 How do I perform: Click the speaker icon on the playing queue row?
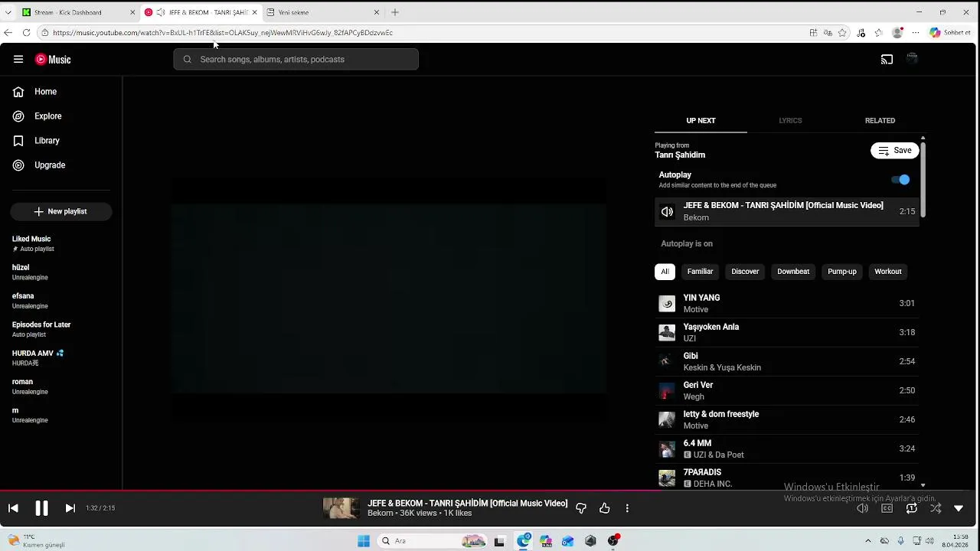click(x=668, y=211)
